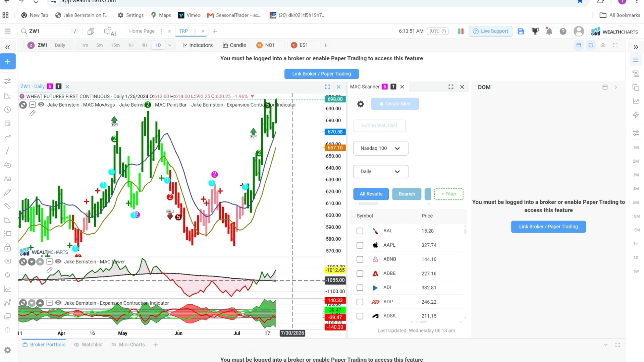644x362 pixels.
Task: Open the trophy icon in top bar
Action: pos(535,31)
